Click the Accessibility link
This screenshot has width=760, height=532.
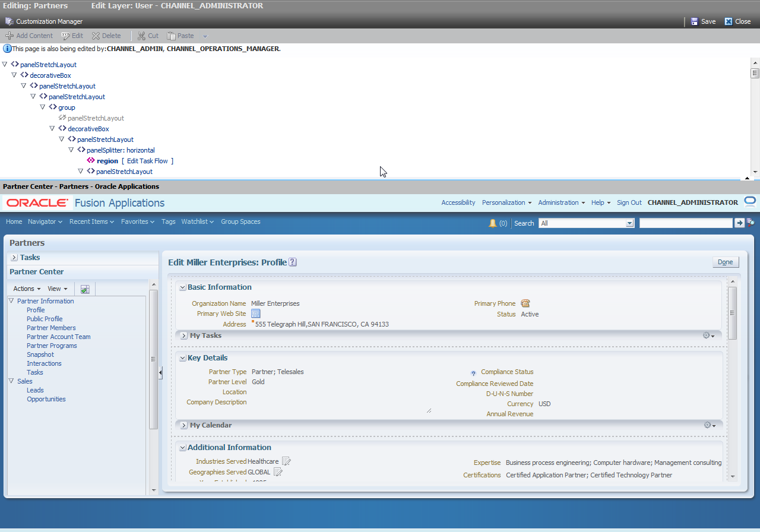[458, 202]
